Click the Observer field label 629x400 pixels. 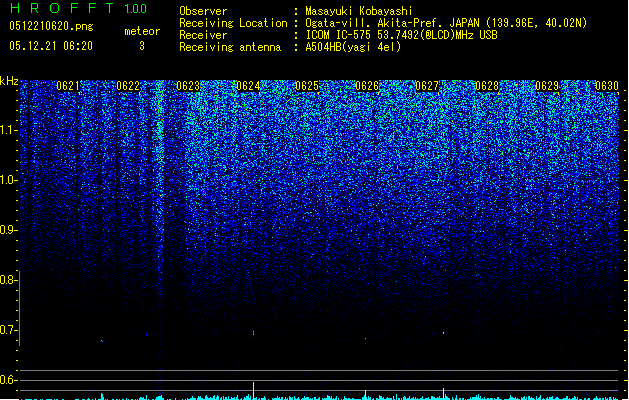coord(203,11)
